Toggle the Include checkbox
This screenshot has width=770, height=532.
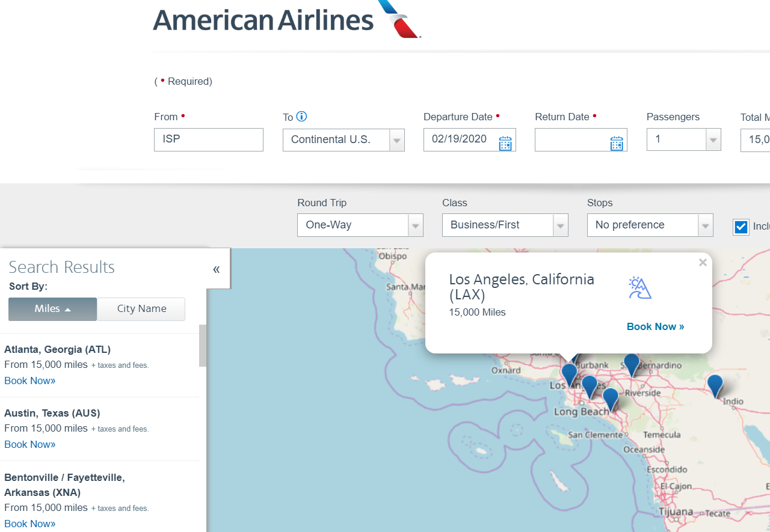click(x=741, y=227)
